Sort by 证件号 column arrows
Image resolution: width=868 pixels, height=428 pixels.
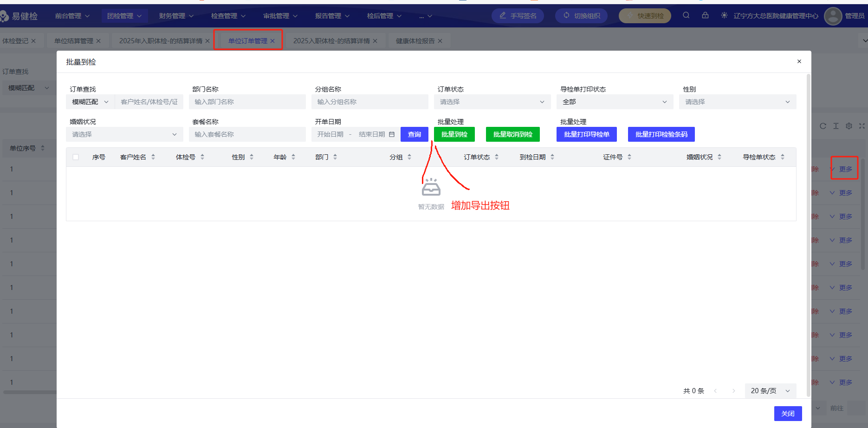click(629, 157)
